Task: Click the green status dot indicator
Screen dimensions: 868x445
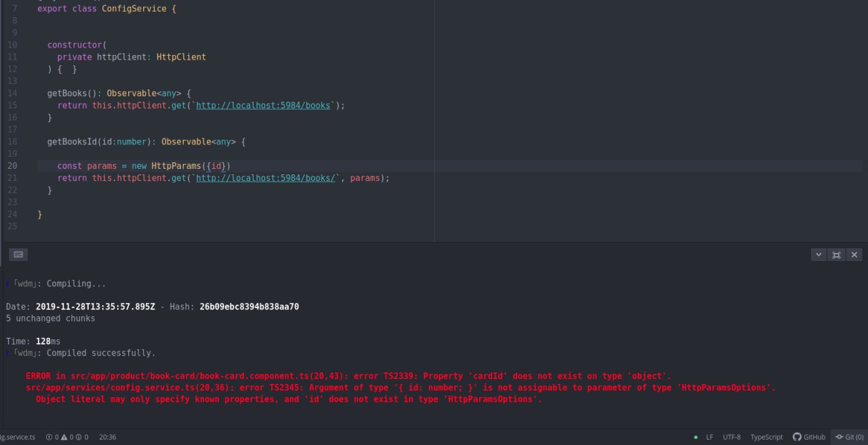Action: tap(696, 437)
